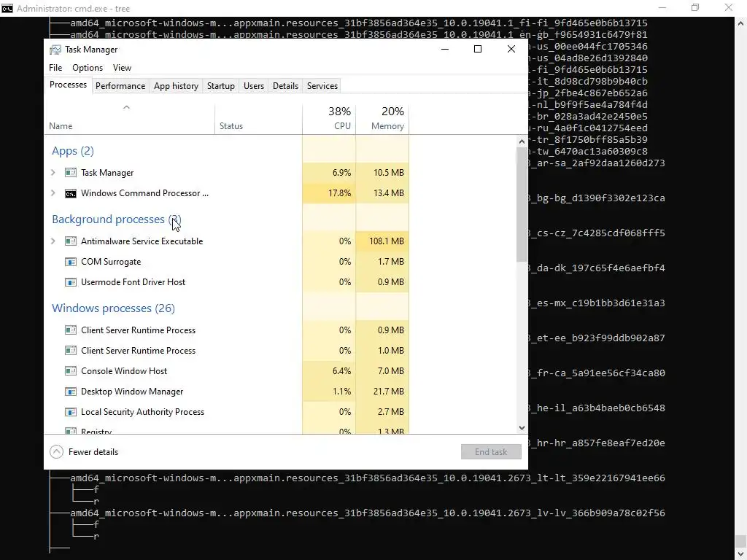Switch to the Users tab

coord(253,86)
